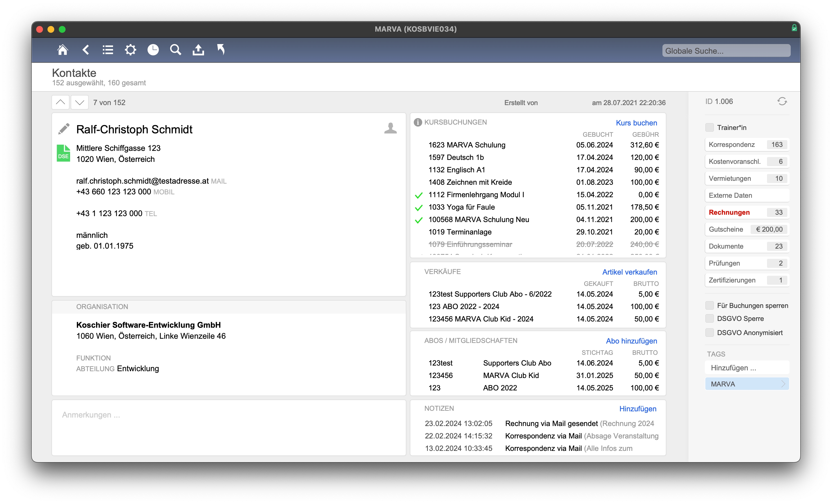This screenshot has height=504, width=832.
Task: Open settings via the gear icon
Action: (x=130, y=50)
